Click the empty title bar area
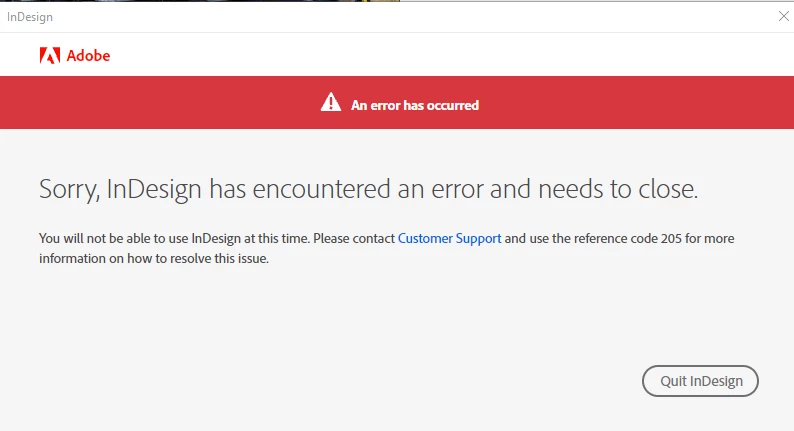The image size is (794, 431). point(405,17)
